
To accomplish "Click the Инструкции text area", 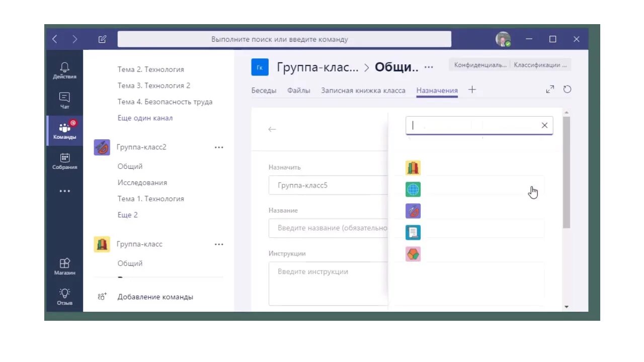I will click(328, 283).
